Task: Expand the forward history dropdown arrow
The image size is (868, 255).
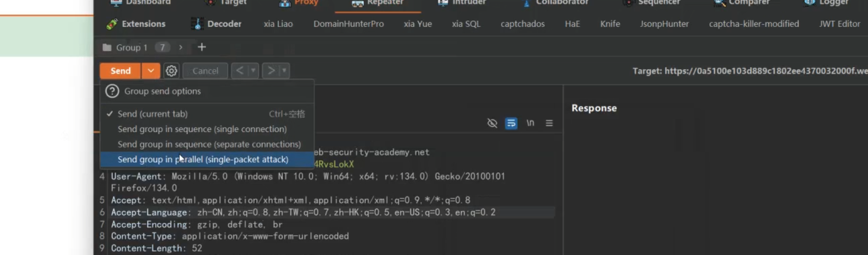Action: coord(284,71)
